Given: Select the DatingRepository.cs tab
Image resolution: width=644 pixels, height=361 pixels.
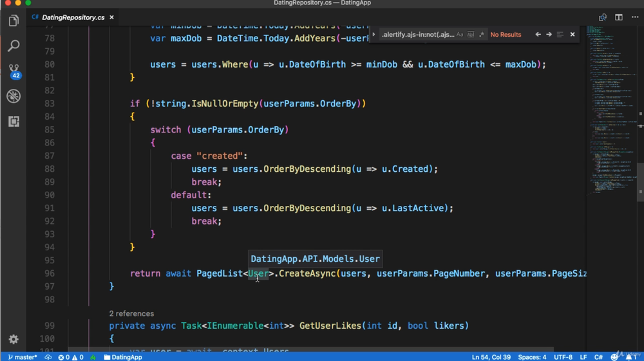Looking at the screenshot, I should tap(73, 17).
